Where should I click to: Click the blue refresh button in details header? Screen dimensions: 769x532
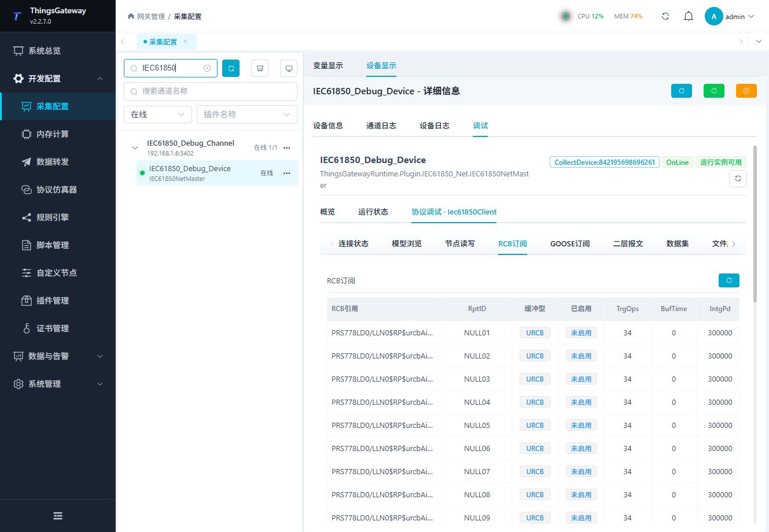pyautogui.click(x=682, y=91)
